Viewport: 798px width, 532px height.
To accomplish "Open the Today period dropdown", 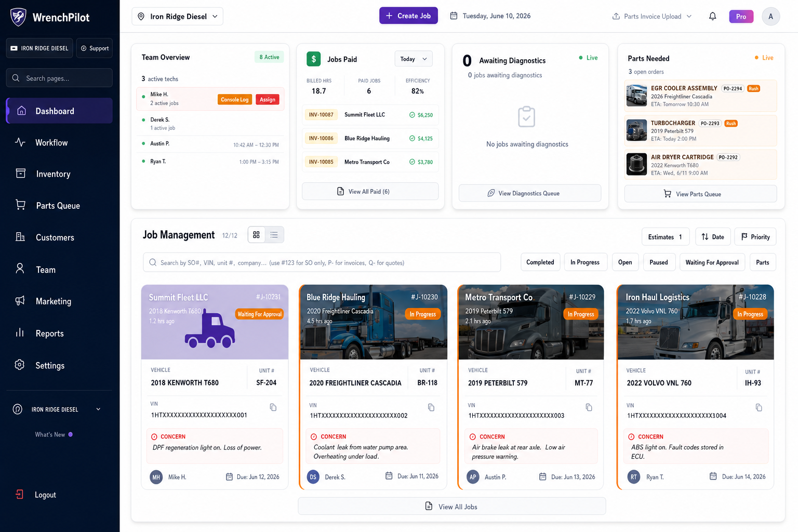I will (414, 59).
